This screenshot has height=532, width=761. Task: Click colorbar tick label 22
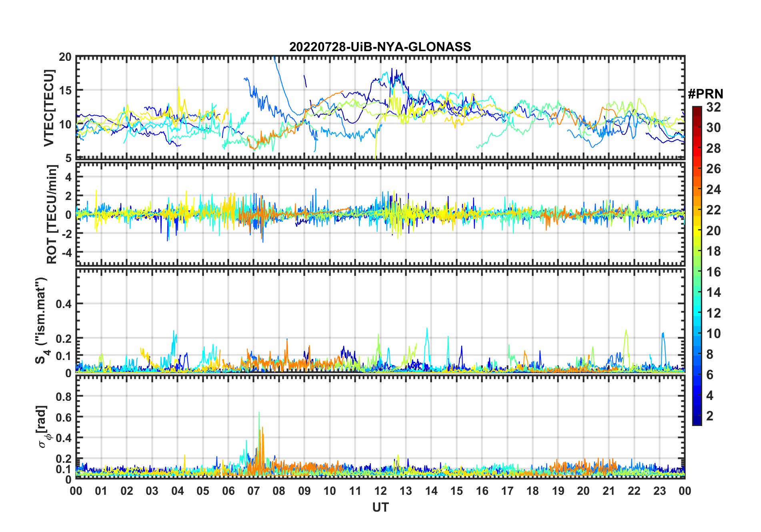pyautogui.click(x=713, y=210)
